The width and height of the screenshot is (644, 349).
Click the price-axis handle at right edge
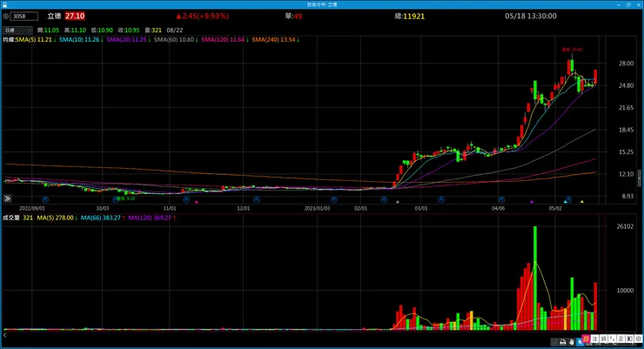(640, 178)
